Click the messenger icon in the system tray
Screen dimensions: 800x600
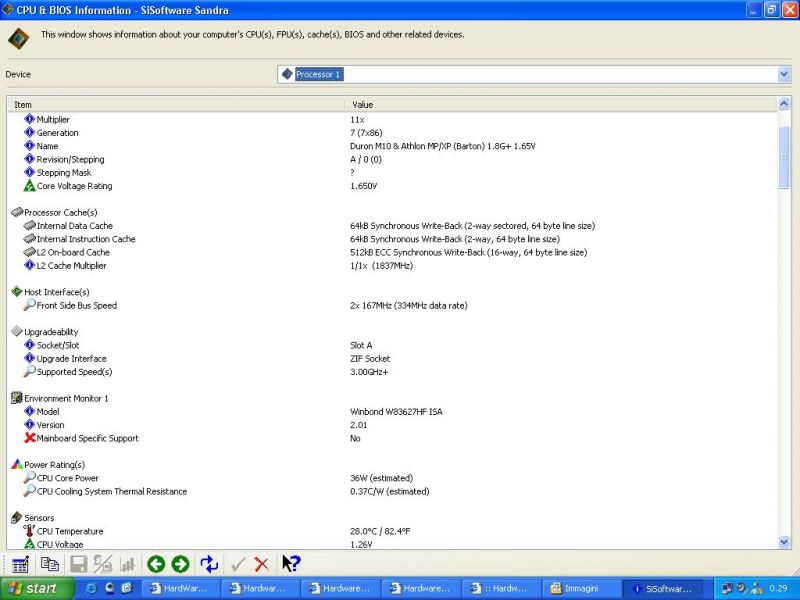click(x=756, y=588)
